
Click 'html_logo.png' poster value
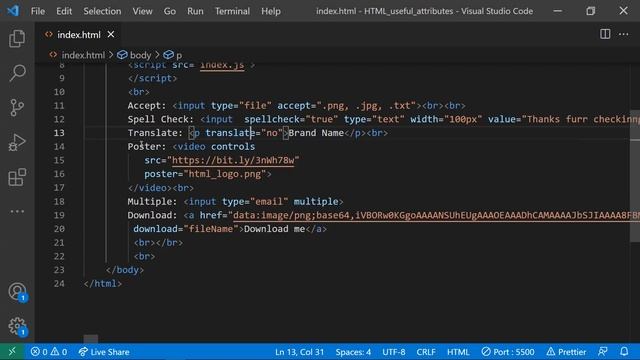[x=225, y=174]
